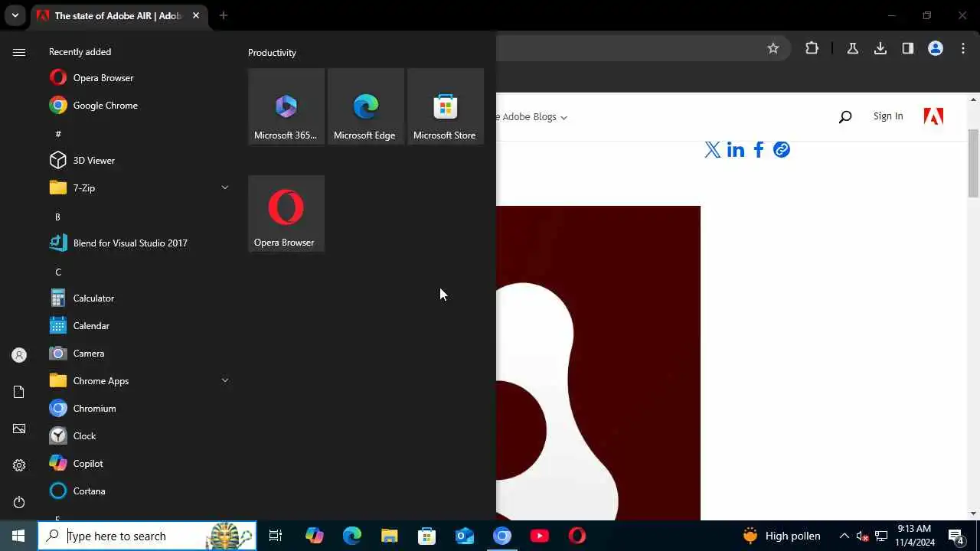The width and height of the screenshot is (980, 551).
Task: Expand the Adobe Blogs dropdown
Action: click(532, 117)
